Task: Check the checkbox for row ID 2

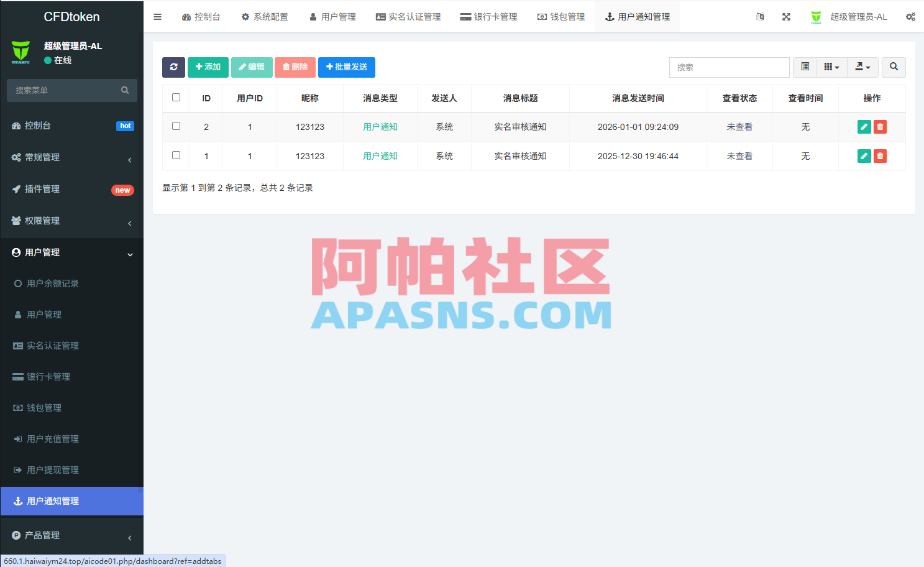Action: pos(176,126)
